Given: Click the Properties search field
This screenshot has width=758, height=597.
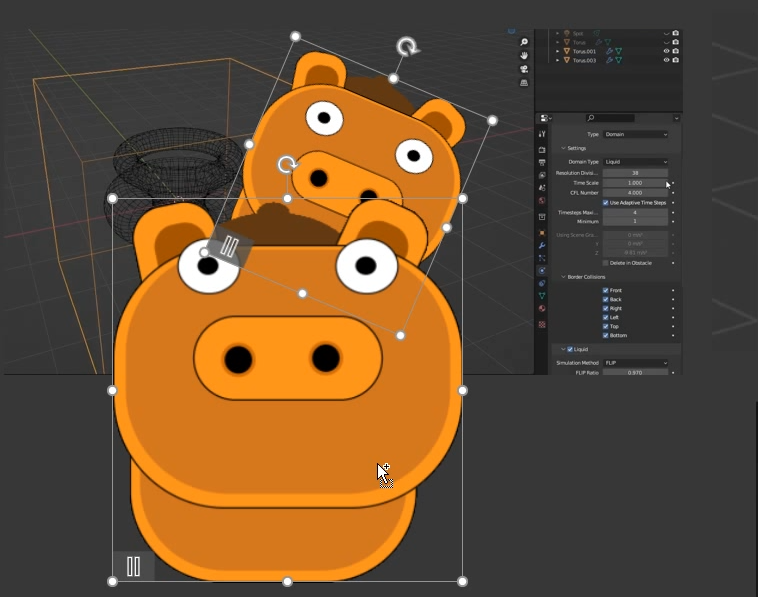Looking at the screenshot, I should click(610, 118).
